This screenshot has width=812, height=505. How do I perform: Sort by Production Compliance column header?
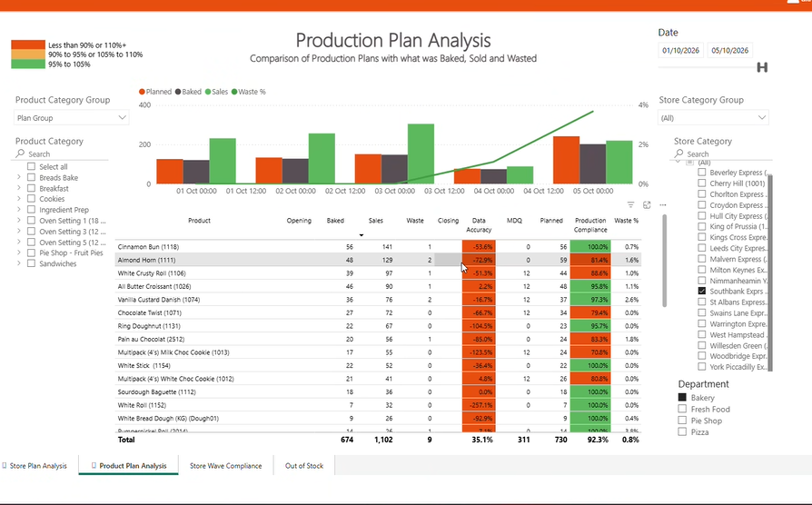pos(590,224)
